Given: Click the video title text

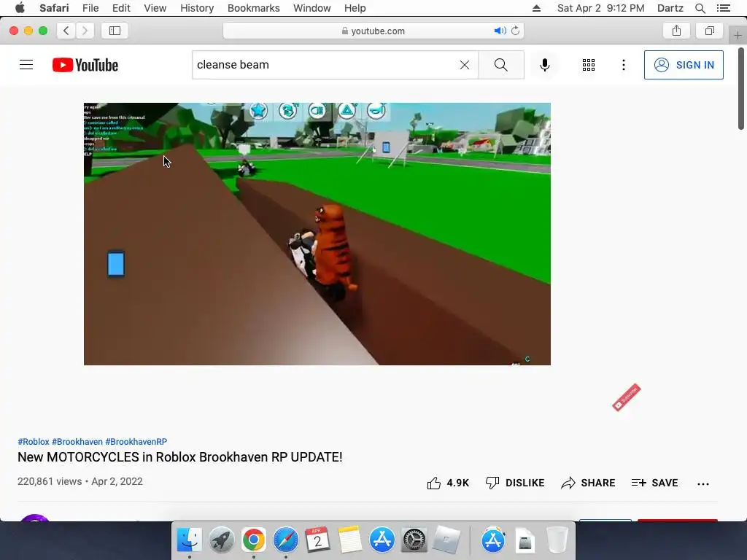Looking at the screenshot, I should pos(180,457).
